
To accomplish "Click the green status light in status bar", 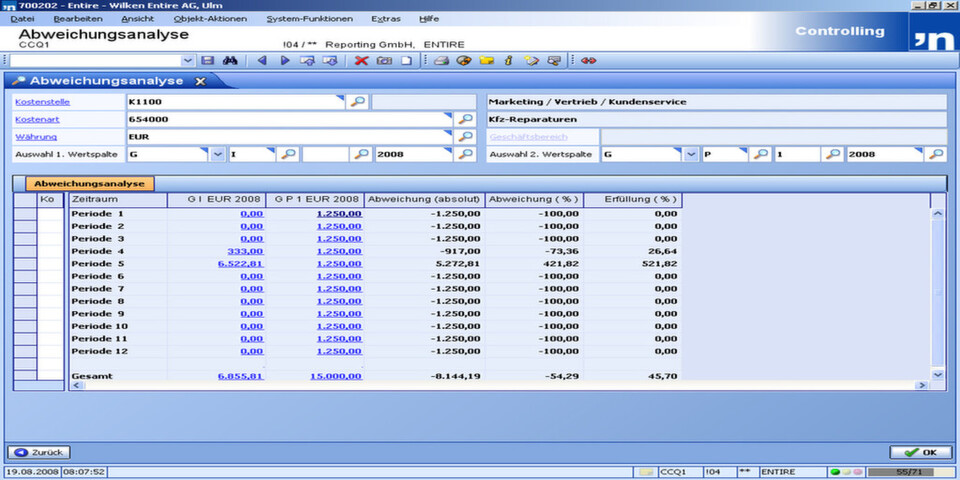I will click(x=835, y=472).
